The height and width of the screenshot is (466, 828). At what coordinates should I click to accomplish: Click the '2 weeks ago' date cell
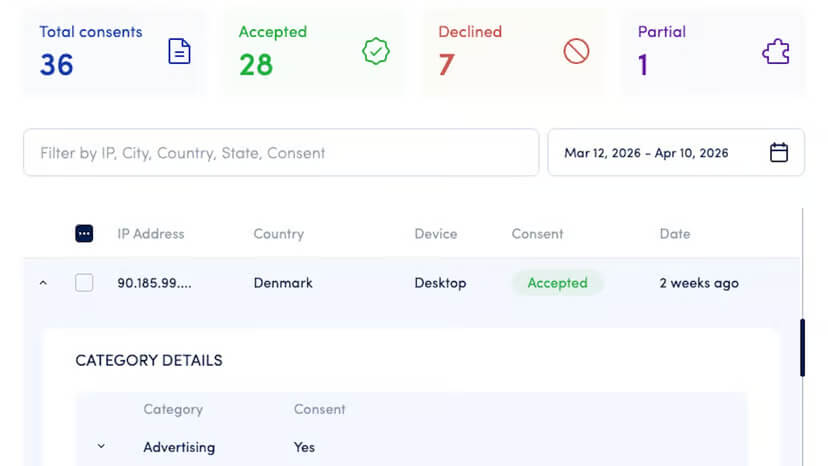[x=699, y=283]
